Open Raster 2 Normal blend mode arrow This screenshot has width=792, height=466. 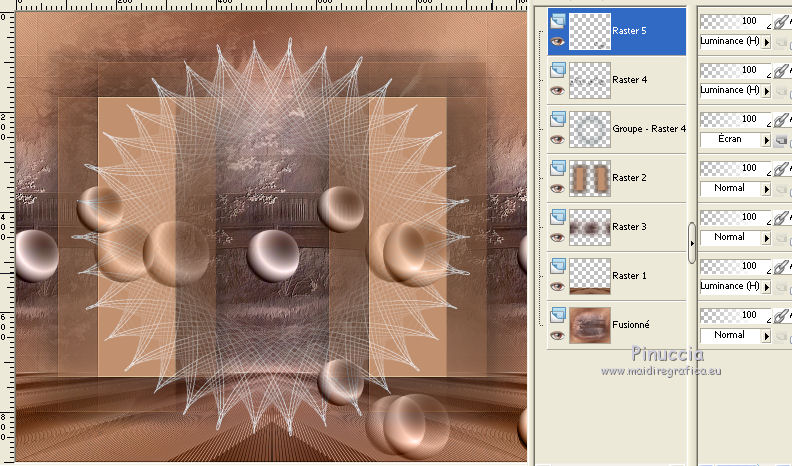pos(766,189)
